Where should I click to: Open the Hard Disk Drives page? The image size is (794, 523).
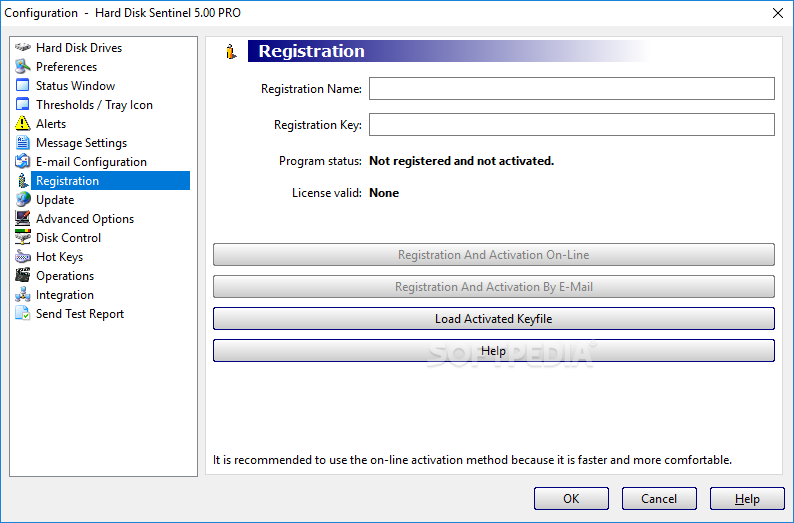point(79,48)
